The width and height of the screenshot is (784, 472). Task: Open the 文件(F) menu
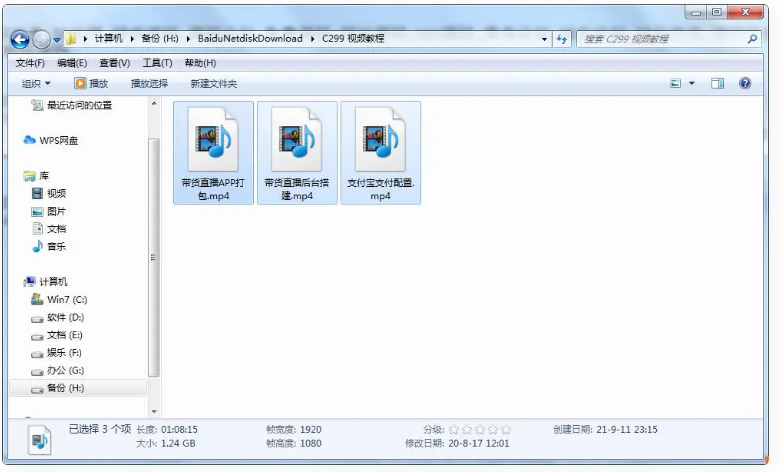click(x=30, y=63)
